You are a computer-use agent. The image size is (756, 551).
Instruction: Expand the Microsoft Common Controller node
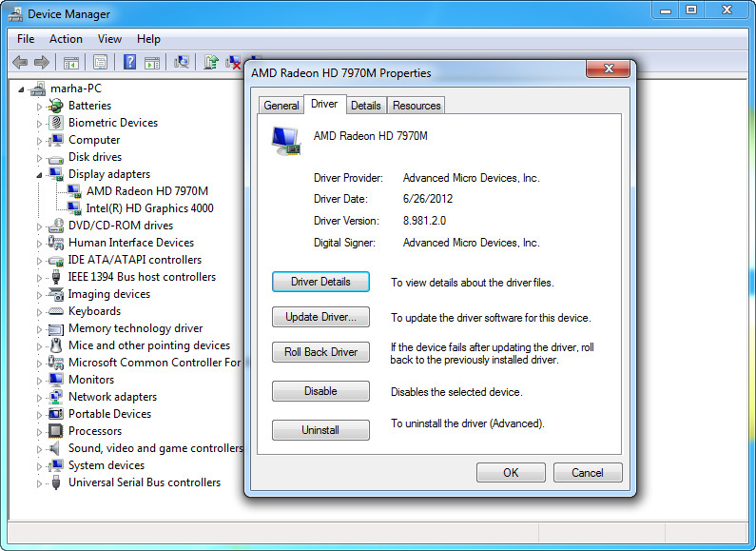[x=39, y=364]
